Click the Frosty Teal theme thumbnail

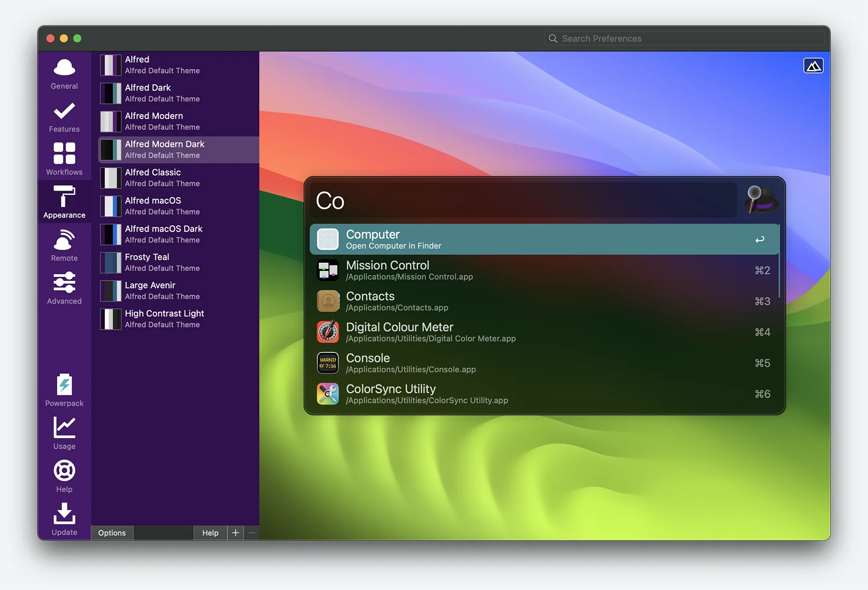(x=110, y=263)
